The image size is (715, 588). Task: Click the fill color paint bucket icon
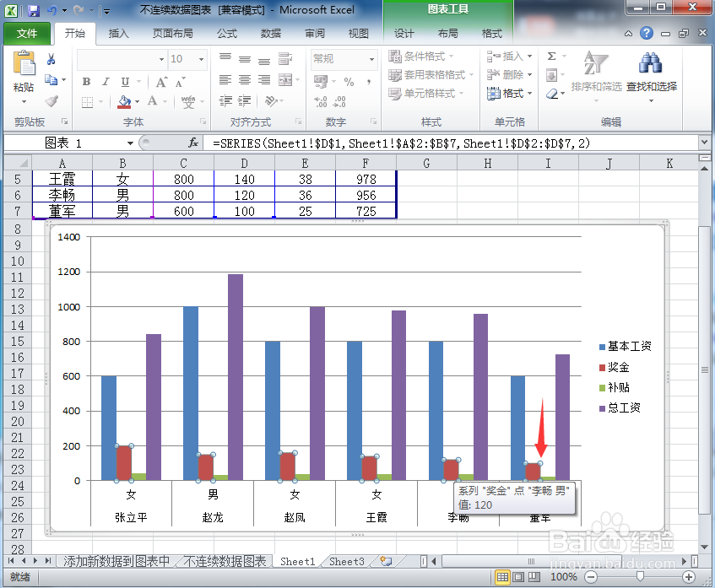tap(124, 101)
